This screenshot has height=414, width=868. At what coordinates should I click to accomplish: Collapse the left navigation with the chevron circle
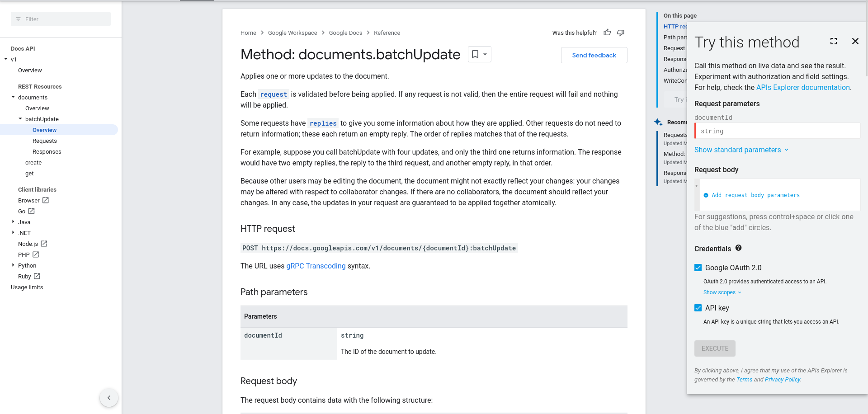[x=108, y=398]
